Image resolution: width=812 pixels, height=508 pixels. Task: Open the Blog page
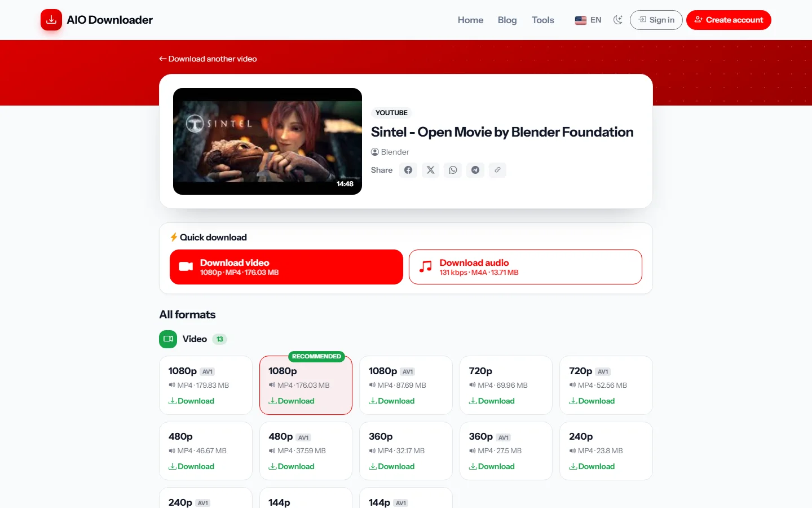point(507,20)
